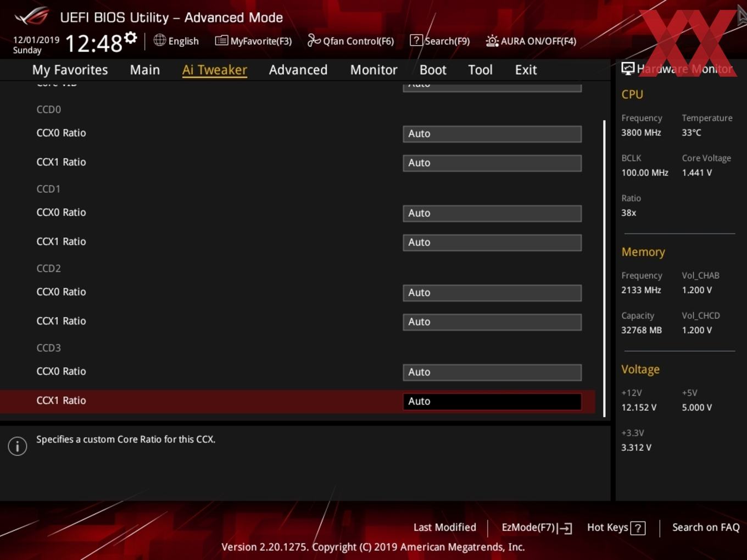Select CCX0 Ratio label under CCD3
747x560 pixels.
click(61, 372)
